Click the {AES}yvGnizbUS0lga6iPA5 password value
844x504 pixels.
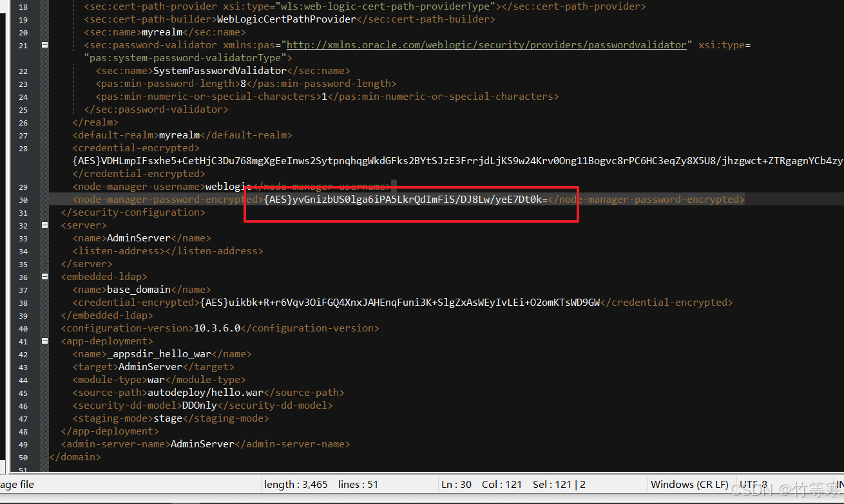point(405,200)
